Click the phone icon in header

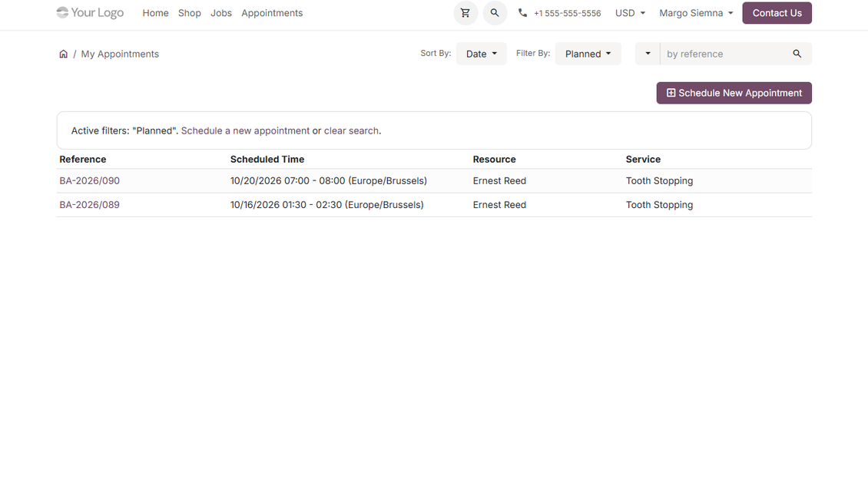coord(522,13)
